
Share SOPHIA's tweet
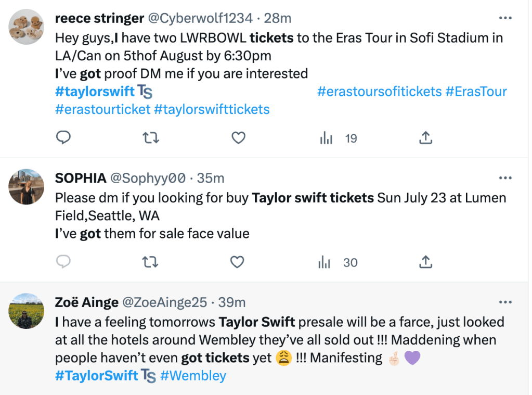tap(425, 262)
